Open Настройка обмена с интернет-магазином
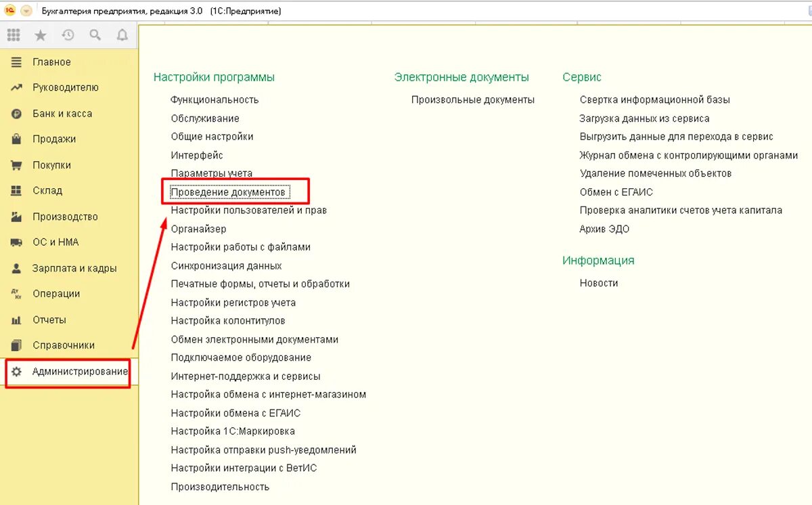The height and width of the screenshot is (505, 812). pyautogui.click(x=269, y=395)
